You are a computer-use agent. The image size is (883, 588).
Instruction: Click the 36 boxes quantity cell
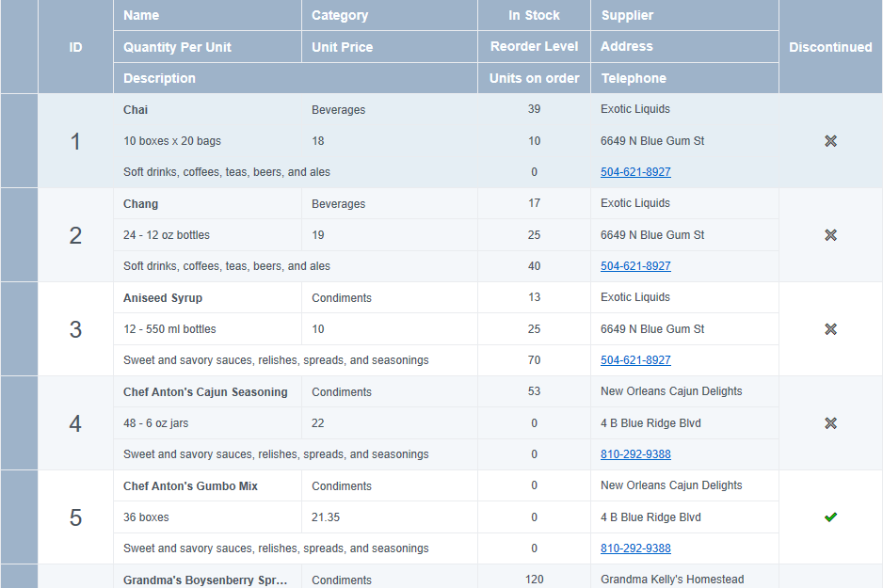coord(207,516)
